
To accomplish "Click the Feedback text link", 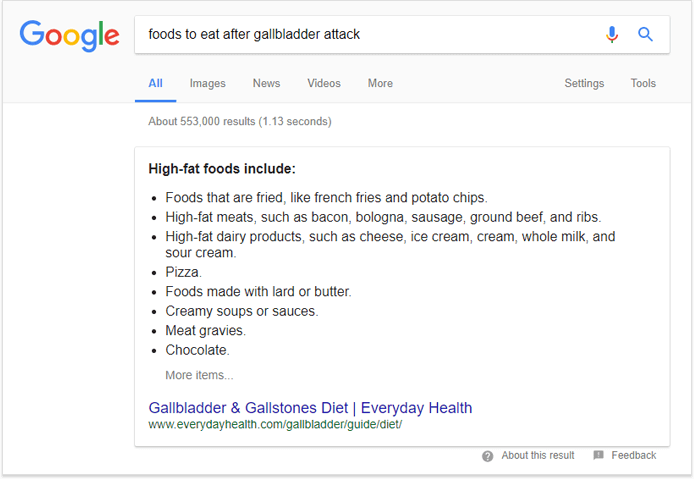I will (x=634, y=455).
